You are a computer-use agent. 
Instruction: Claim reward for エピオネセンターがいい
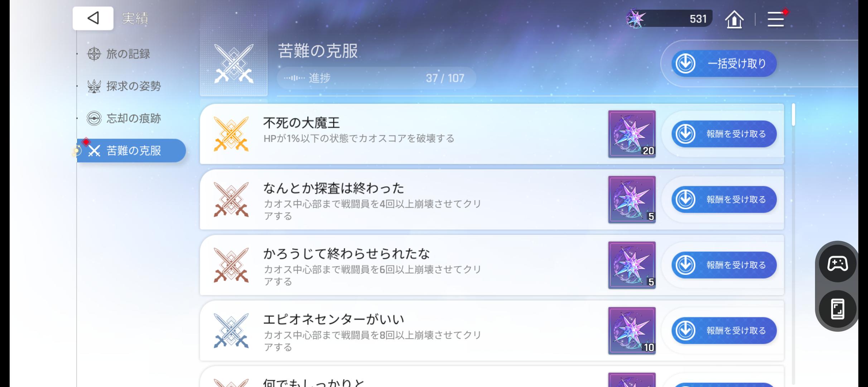[x=724, y=331]
